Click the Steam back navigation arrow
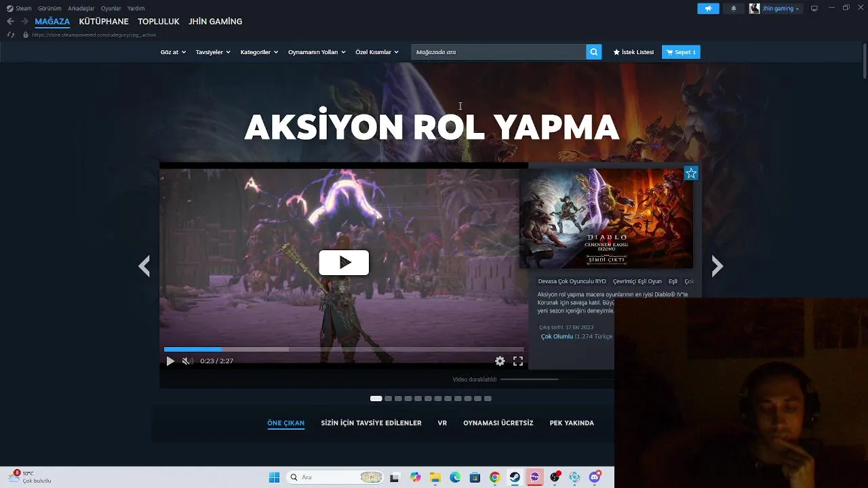868x488 pixels. (x=10, y=22)
